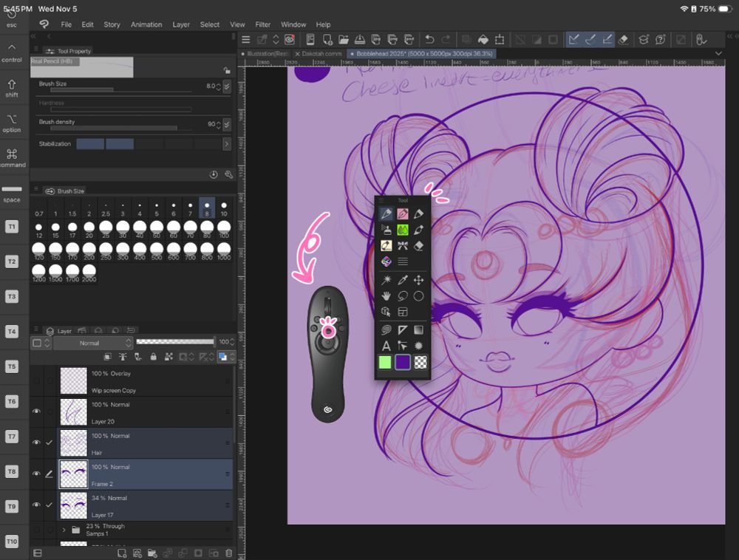
Task: Open the hamburger menu in command bar
Action: (x=245, y=40)
